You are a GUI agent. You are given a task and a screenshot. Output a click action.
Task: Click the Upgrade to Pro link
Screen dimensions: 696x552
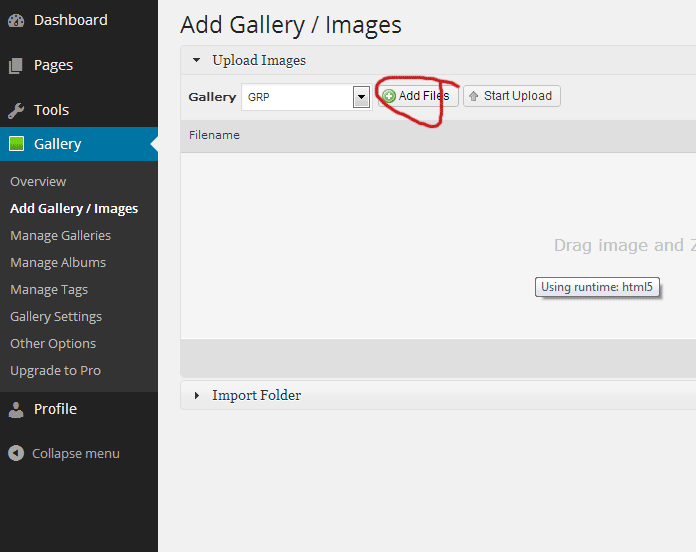tap(55, 371)
